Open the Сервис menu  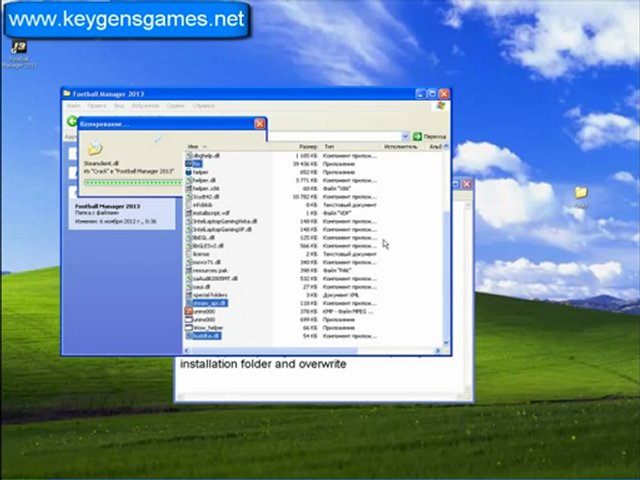click(x=176, y=106)
